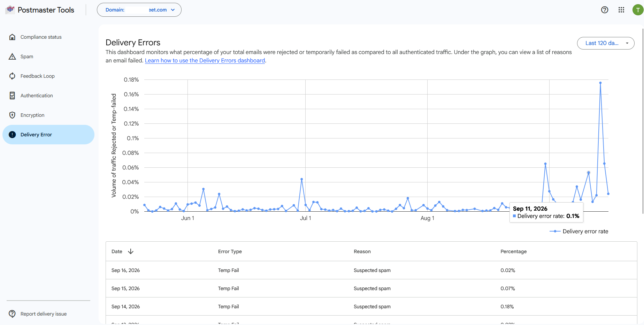Click the Date column header
This screenshot has width=644, height=325.
click(x=117, y=251)
